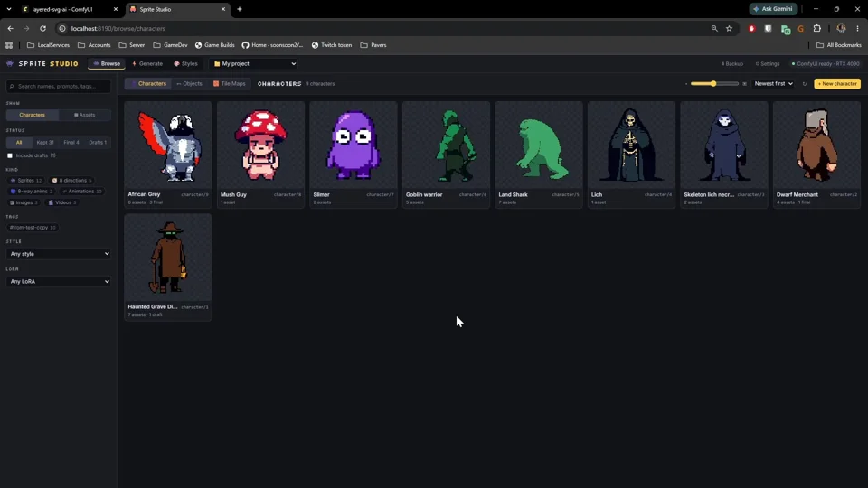Open the Mush Guy character card

260,155
